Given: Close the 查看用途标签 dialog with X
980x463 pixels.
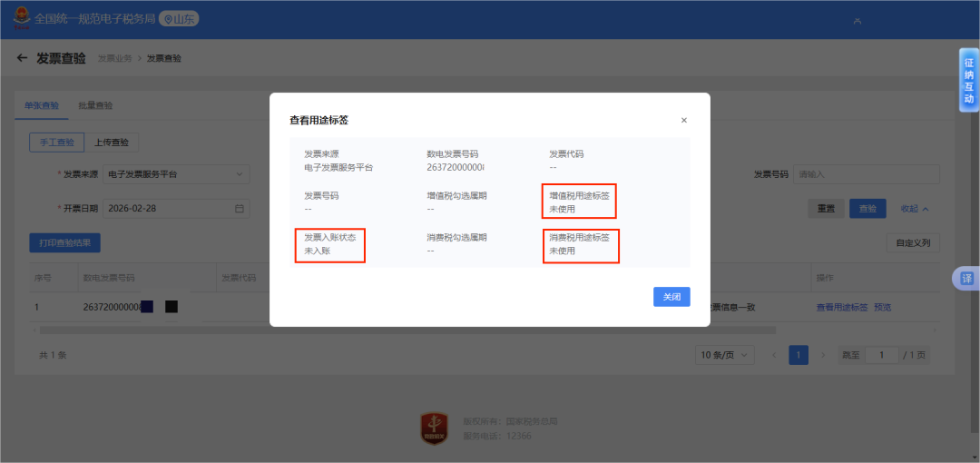Looking at the screenshot, I should pos(684,120).
